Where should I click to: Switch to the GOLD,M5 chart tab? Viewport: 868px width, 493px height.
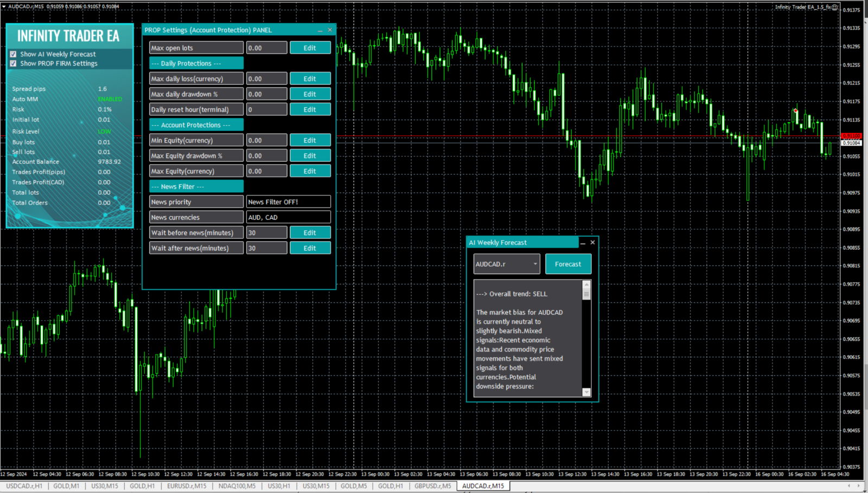pyautogui.click(x=354, y=486)
